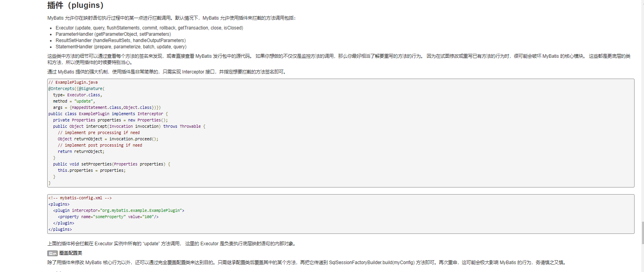Click the 'method = "update",' code line
This screenshot has width=644, height=272.
pos(74,101)
